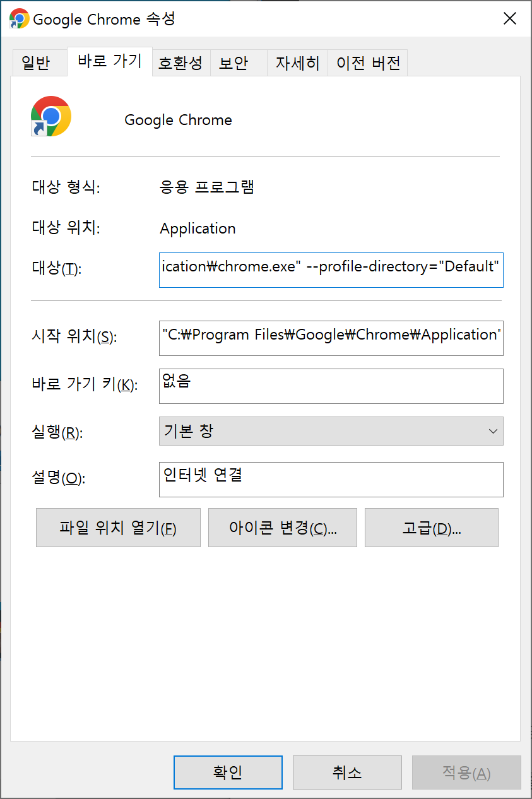Click the Chrome shortcut icon in the dialog
Screen dimensions: 532x799
coord(51,117)
